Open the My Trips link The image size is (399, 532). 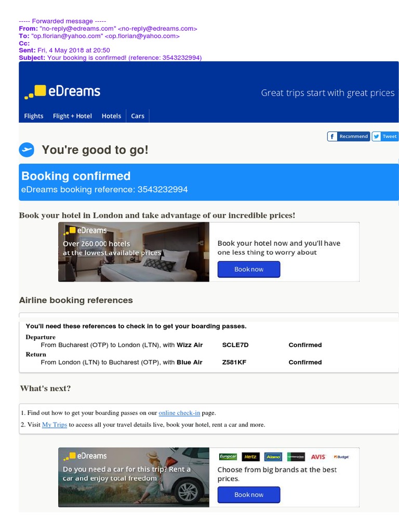click(x=54, y=424)
